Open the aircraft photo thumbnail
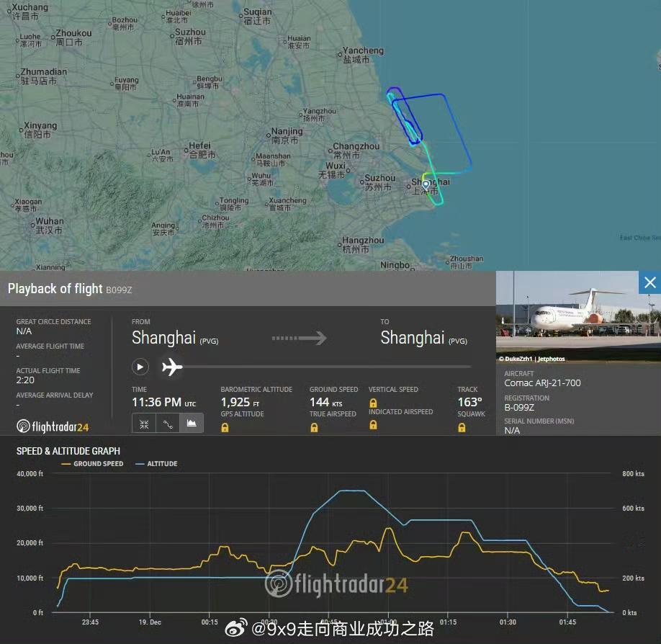 (578, 316)
